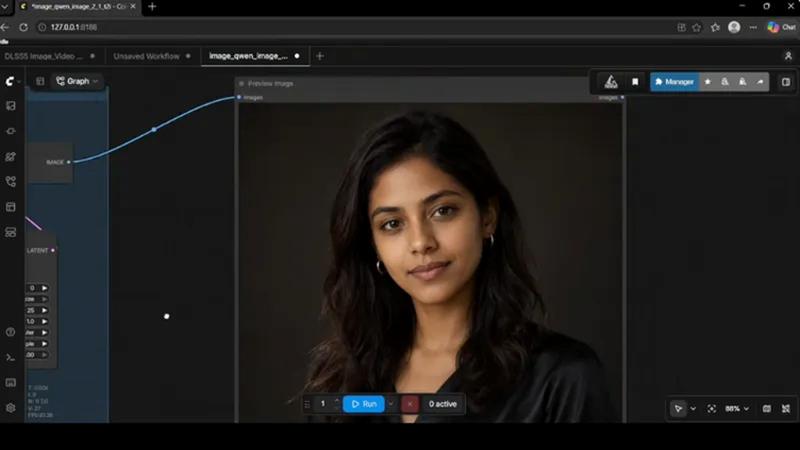Viewport: 800px width, 450px height.
Task: Go back with the browser back arrow
Action: 5,27
